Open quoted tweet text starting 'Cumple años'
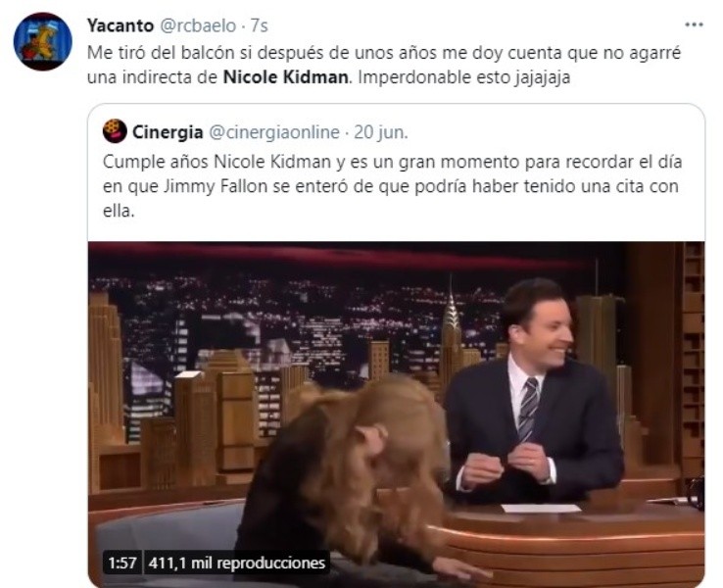Viewport: 723px width, 588px height. pyautogui.click(x=393, y=186)
